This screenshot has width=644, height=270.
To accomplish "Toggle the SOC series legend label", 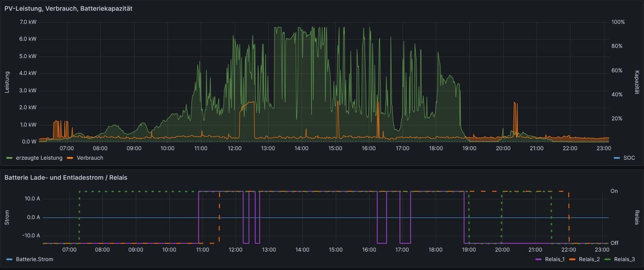I will [x=629, y=158].
